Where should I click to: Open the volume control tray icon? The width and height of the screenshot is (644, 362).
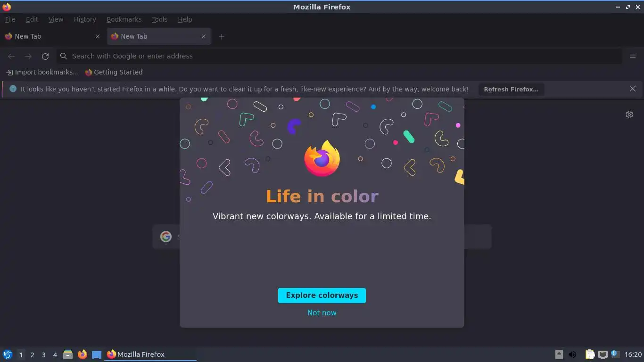[573, 354]
